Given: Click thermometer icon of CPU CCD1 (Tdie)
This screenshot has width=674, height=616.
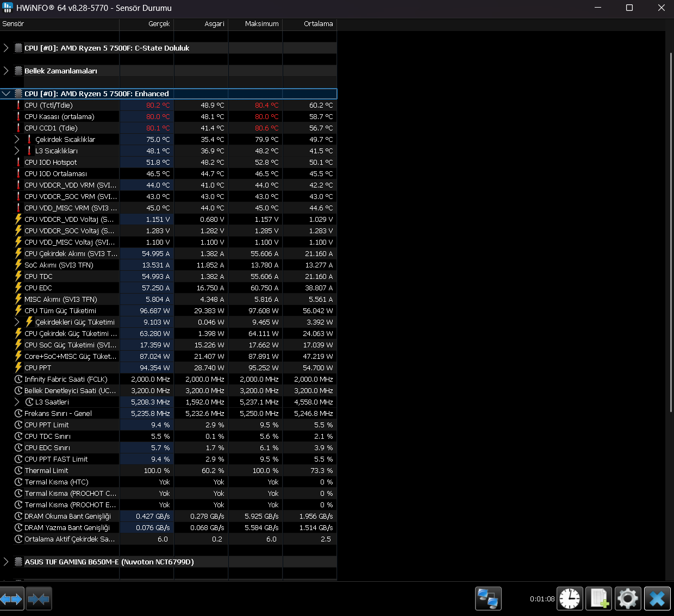Looking at the screenshot, I should pos(18,128).
